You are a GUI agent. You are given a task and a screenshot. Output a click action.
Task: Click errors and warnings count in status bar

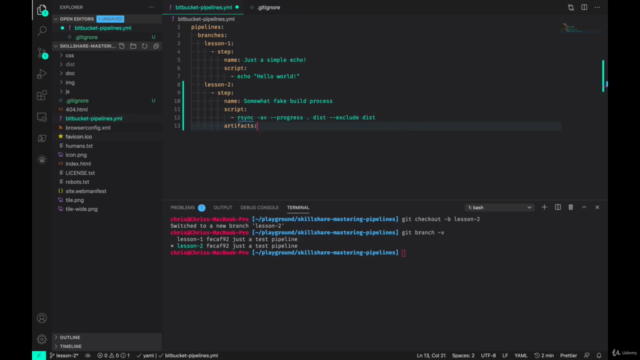click(113, 356)
